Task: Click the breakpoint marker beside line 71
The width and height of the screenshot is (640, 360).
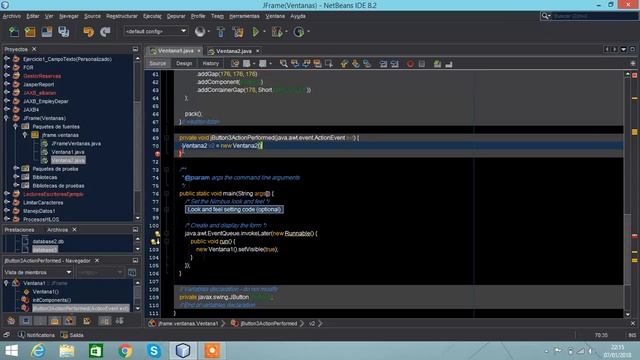Action: pos(157,154)
